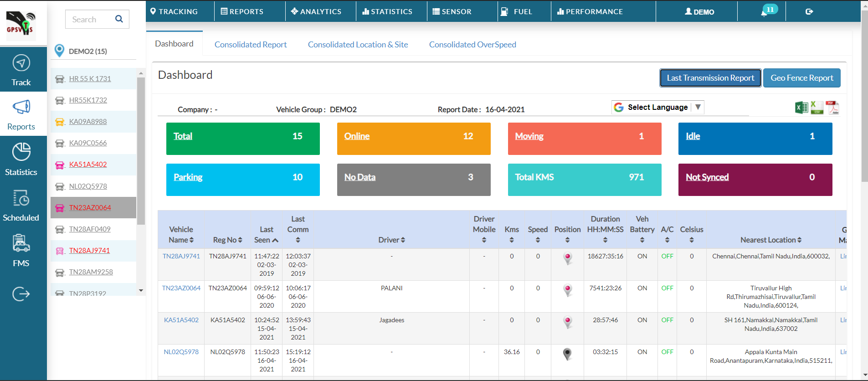Viewport: 868px width, 381px height.
Task: Click red bus icon beside KA51A5402
Action: click(60, 165)
